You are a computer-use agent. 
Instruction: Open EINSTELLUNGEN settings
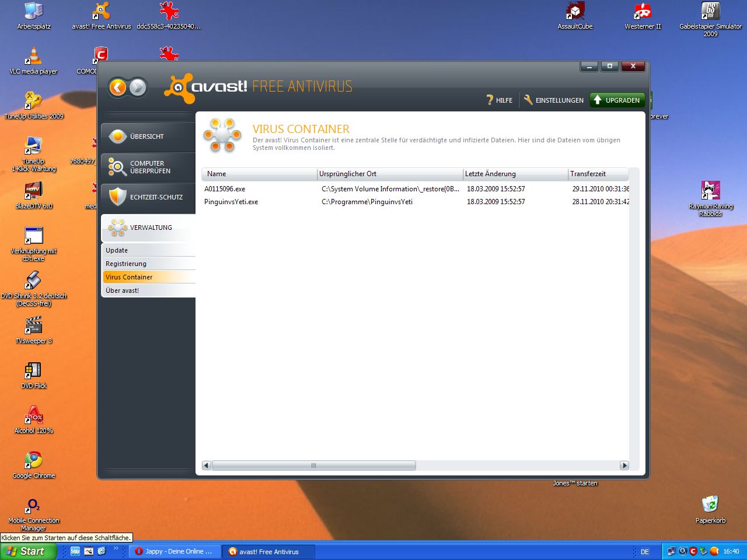pos(554,100)
